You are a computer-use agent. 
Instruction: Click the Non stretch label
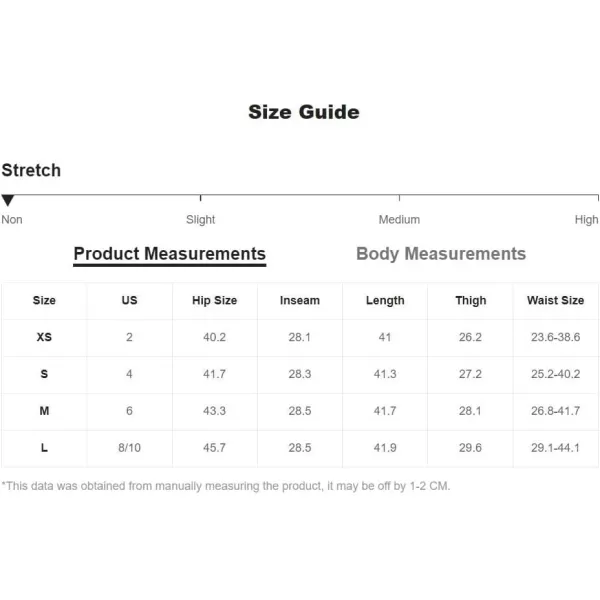[x=12, y=220]
